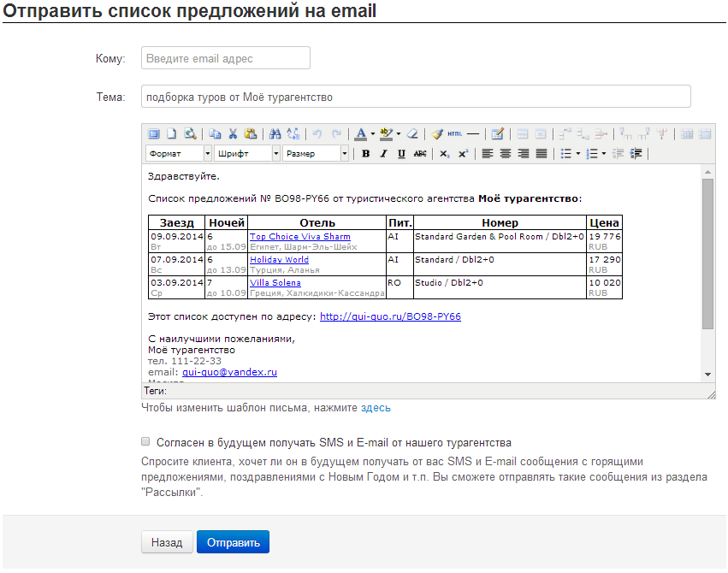Click the здесь link to change template
The image size is (728, 573).
pos(376,408)
